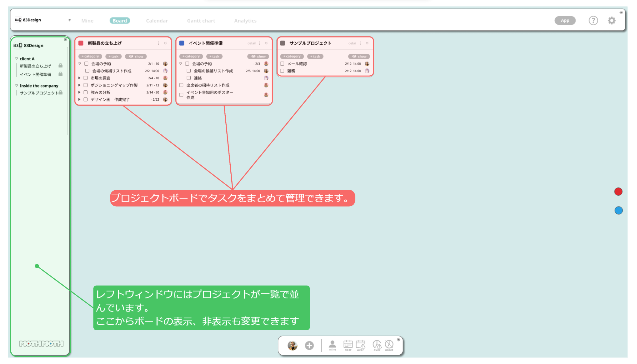The image size is (637, 364).
Task: Open the Gantt chart tab
Action: click(201, 21)
